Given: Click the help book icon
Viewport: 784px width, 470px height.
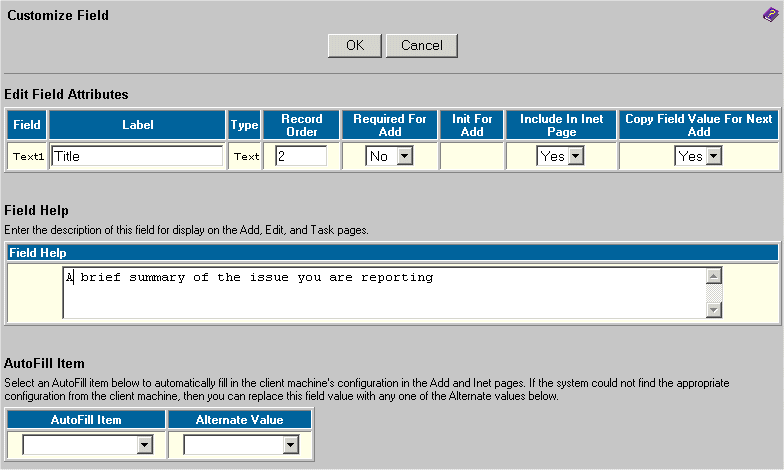Looking at the screenshot, I should (x=770, y=15).
